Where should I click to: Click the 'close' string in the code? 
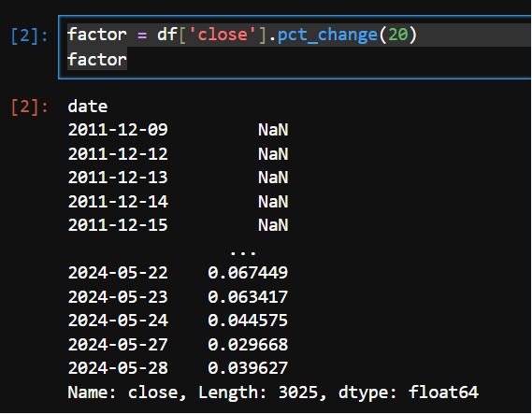[x=223, y=35]
